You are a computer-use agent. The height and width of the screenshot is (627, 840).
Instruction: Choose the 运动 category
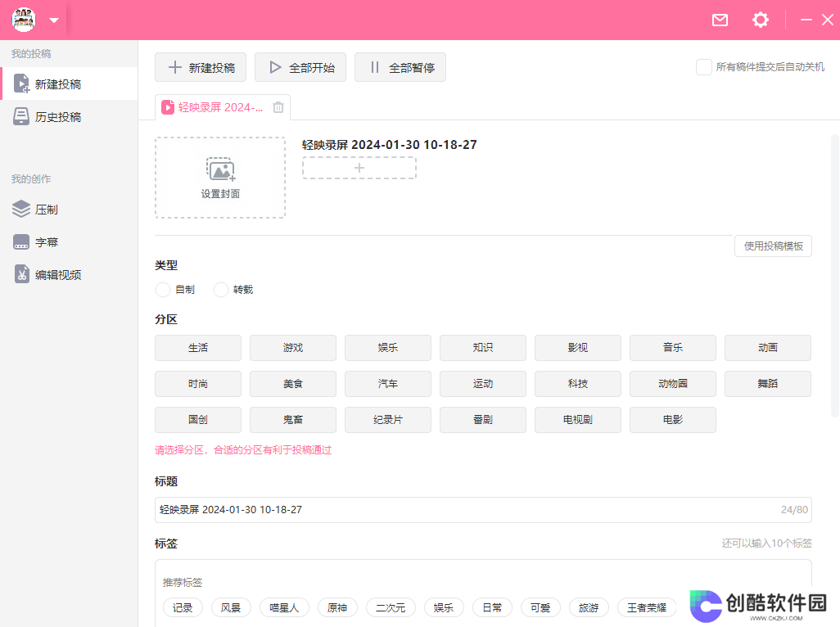tap(483, 383)
